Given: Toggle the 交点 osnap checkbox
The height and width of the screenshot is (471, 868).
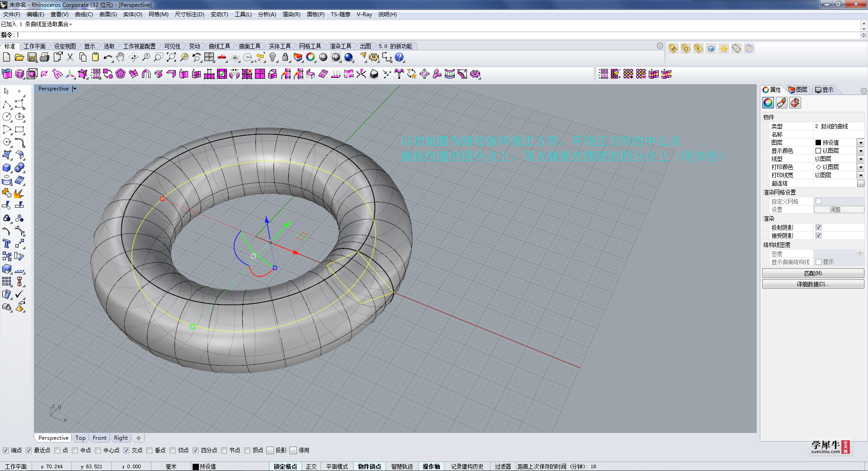Looking at the screenshot, I should click(x=126, y=450).
